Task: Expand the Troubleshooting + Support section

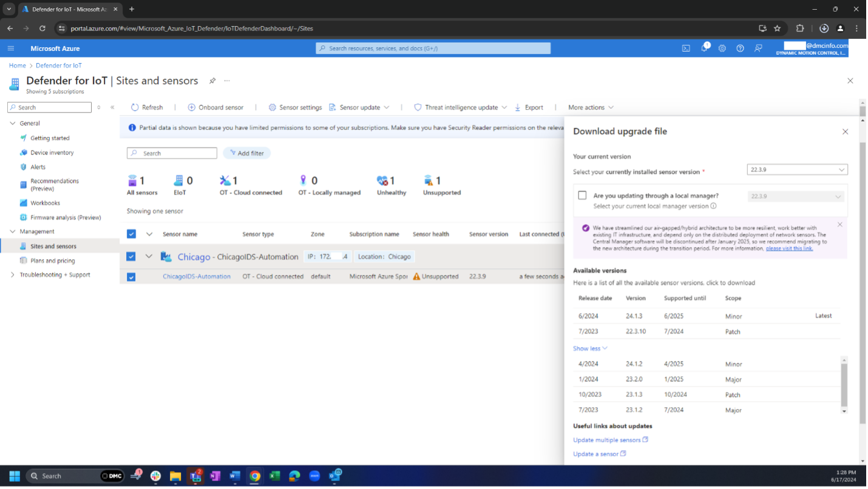Action: point(13,275)
